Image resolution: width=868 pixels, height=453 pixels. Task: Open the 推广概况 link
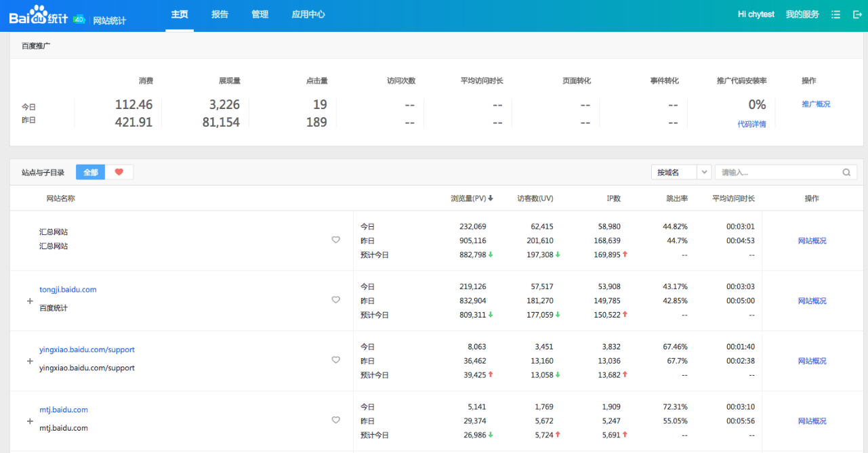pos(816,104)
